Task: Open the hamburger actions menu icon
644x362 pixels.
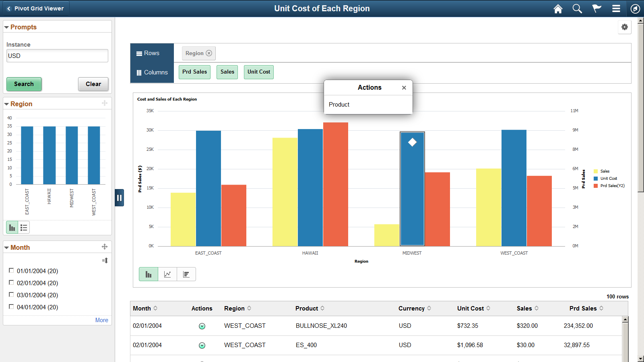Action: tap(616, 8)
